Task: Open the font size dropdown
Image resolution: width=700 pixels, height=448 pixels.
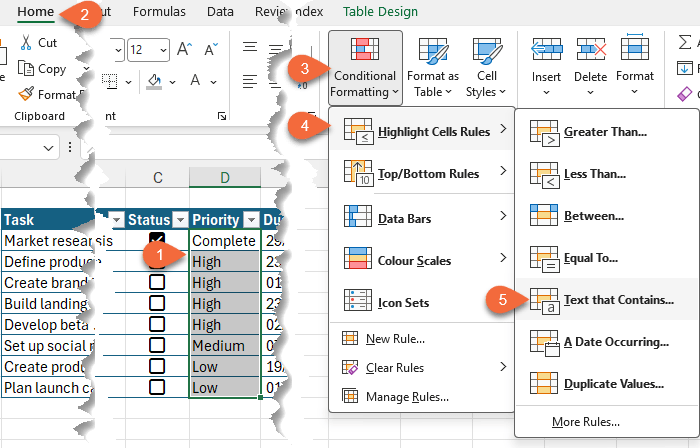Action: [163, 50]
